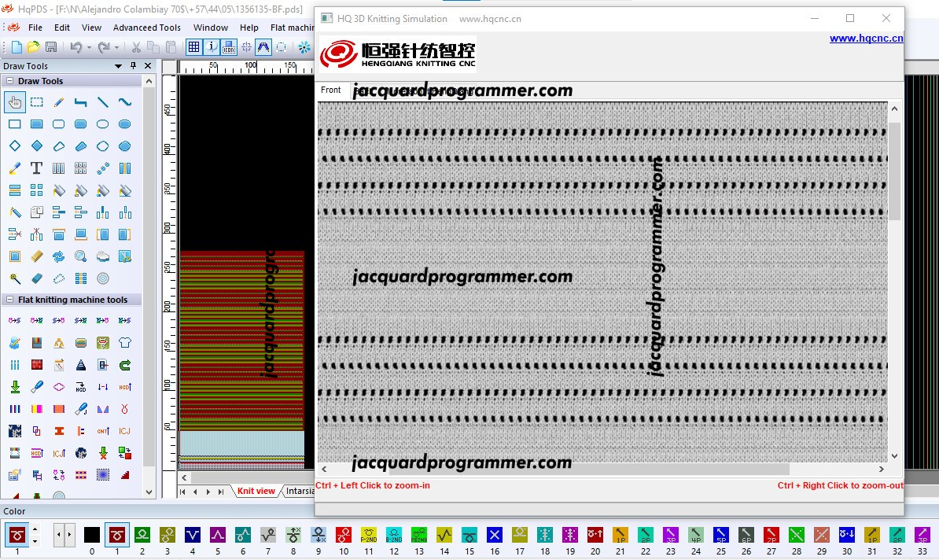Open the www.hqcnc.cn link
The width and height of the screenshot is (939, 560).
[866, 39]
